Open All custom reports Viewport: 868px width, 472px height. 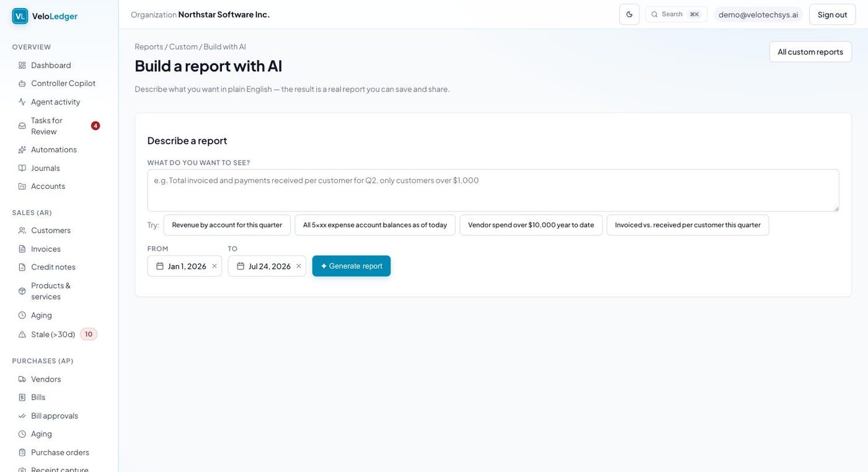click(810, 51)
